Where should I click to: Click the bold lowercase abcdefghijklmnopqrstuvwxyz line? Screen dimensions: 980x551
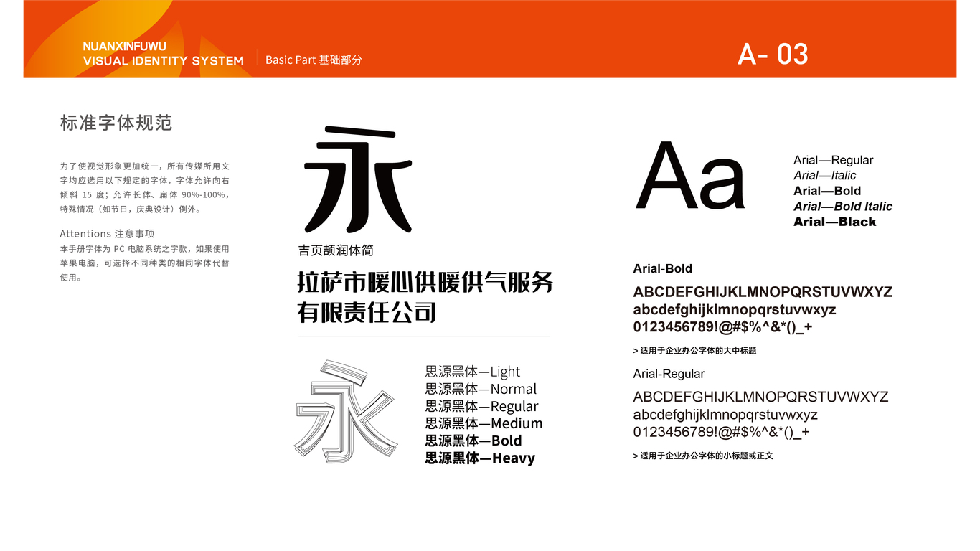coord(735,310)
